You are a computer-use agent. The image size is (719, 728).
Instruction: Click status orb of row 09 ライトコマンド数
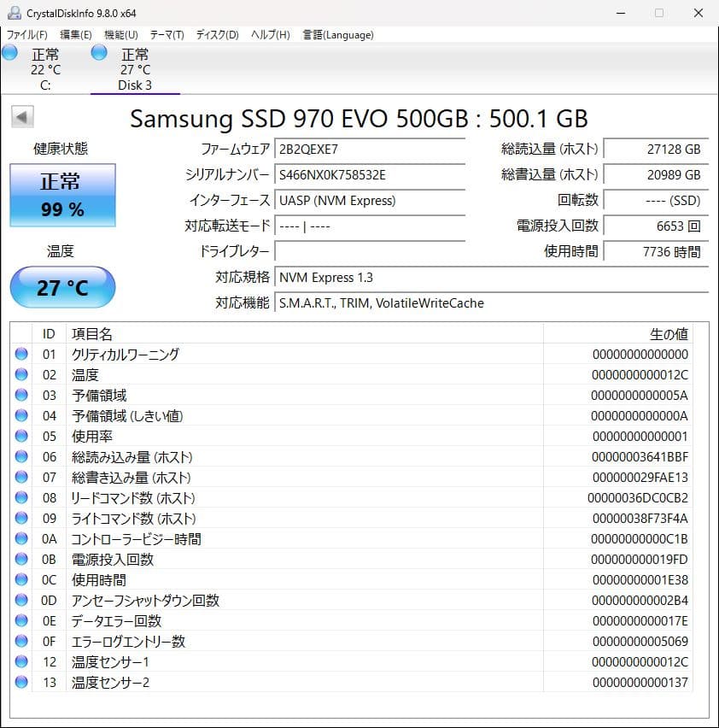(21, 518)
